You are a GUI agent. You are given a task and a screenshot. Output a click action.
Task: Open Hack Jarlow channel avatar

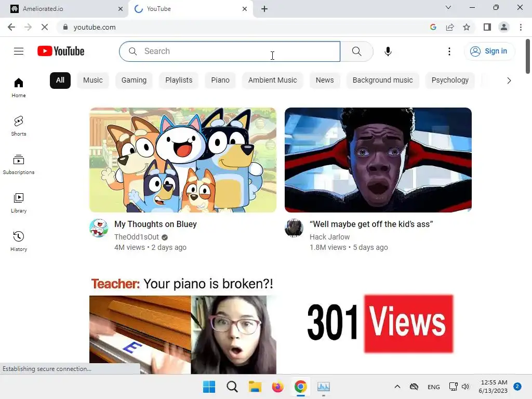[x=294, y=228]
